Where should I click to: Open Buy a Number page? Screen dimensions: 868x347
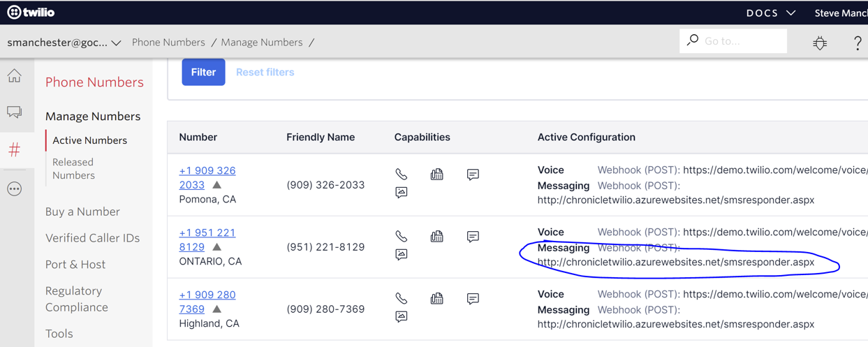tap(82, 212)
